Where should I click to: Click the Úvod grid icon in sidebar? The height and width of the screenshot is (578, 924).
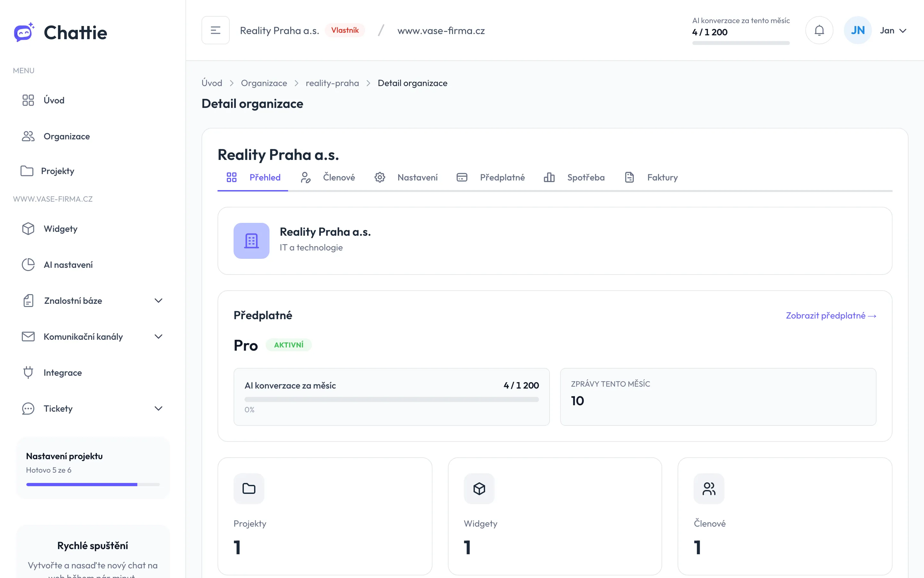(x=28, y=100)
